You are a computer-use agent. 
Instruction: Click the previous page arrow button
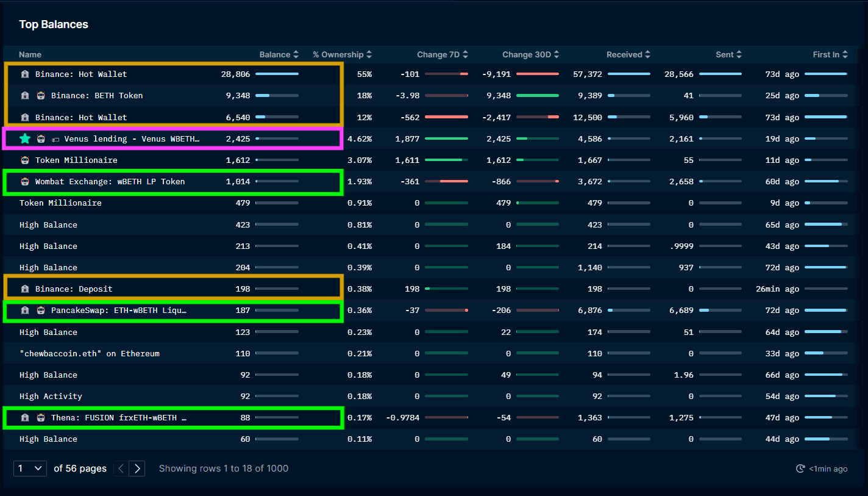tap(121, 469)
